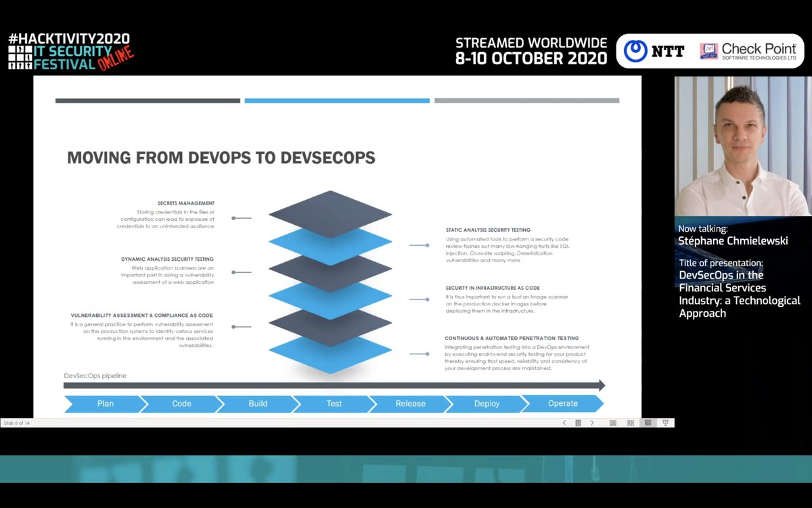Click the Check Point Software Technologies logo

pyautogui.click(x=748, y=51)
